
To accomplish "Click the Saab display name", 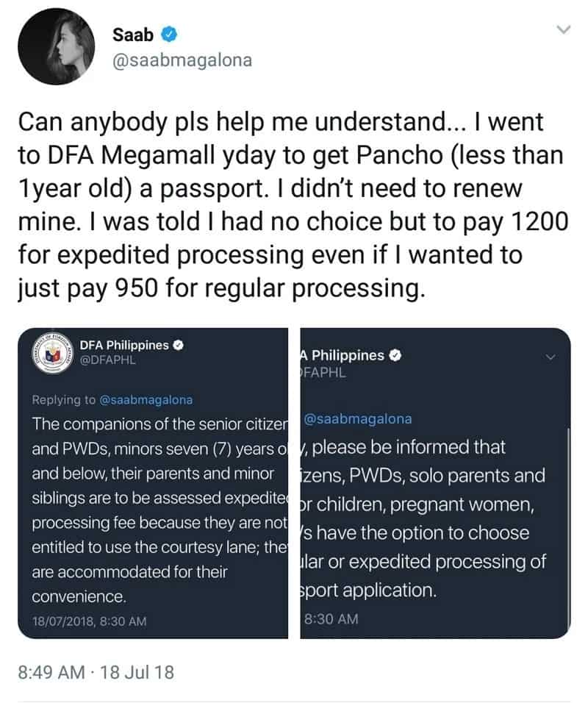I will point(133,35).
